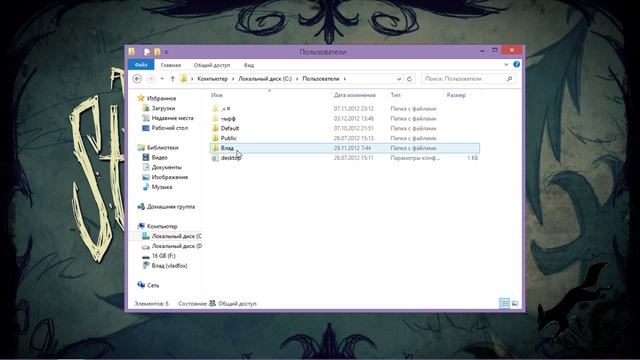
Task: Click the Properties quick access icon
Action: [147, 52]
